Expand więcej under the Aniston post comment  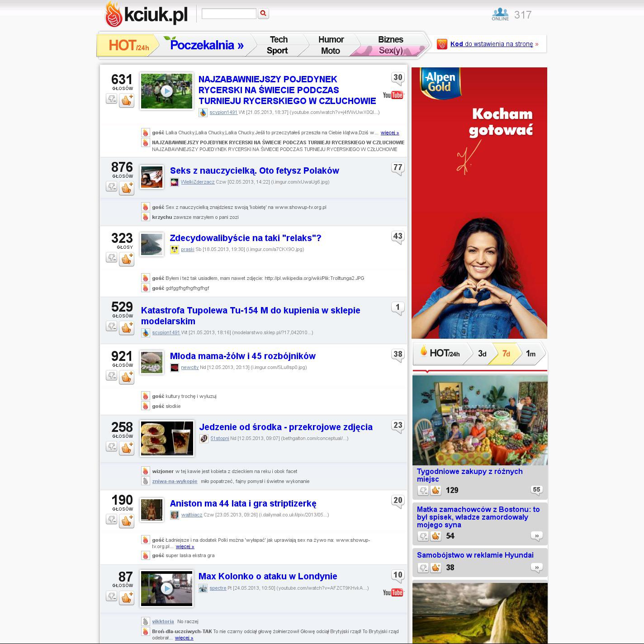[185, 547]
